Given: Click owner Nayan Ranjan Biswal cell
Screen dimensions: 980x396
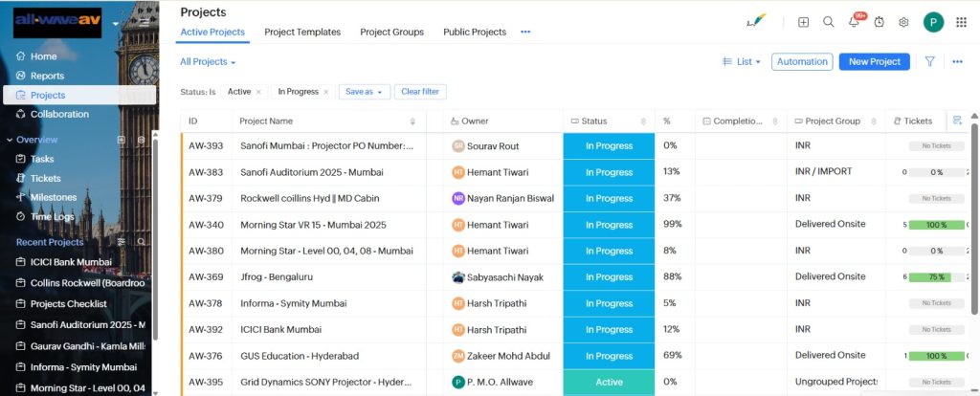Looking at the screenshot, I should click(502, 198).
